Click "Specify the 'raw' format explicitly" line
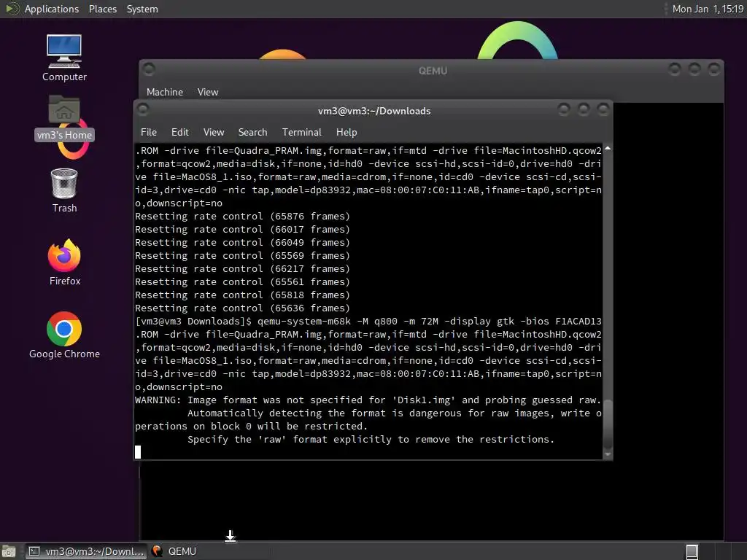 (371, 439)
